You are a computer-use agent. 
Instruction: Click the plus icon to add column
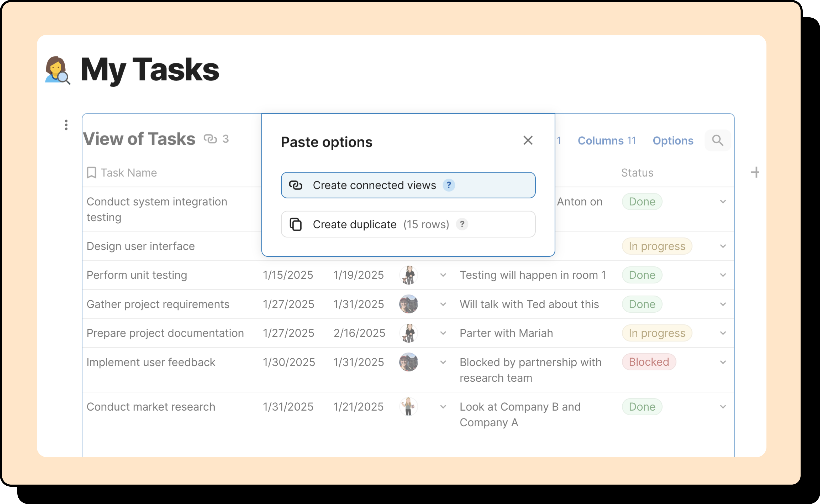pyautogui.click(x=755, y=172)
